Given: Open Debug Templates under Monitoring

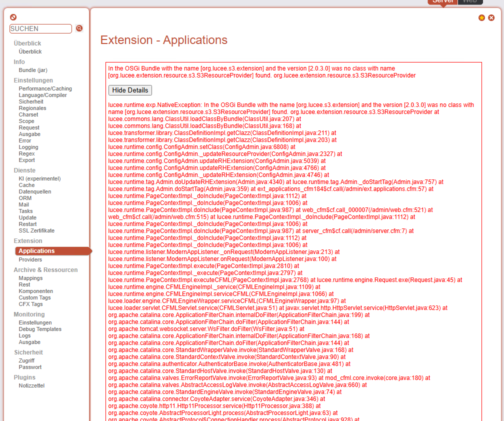Looking at the screenshot, I should 40,329.
